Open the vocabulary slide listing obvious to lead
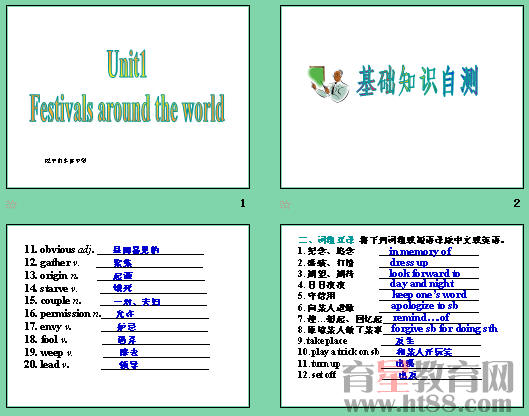This screenshot has width=529, height=416. pos(128,316)
